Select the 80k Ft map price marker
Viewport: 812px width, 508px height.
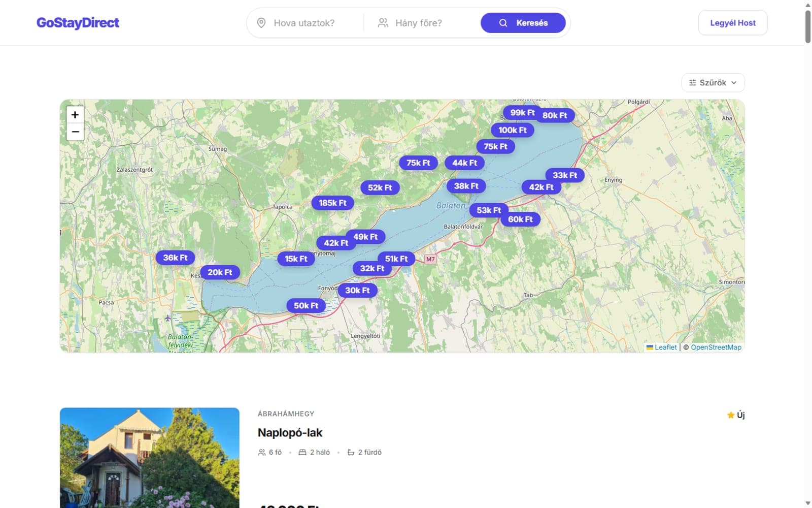pos(555,115)
